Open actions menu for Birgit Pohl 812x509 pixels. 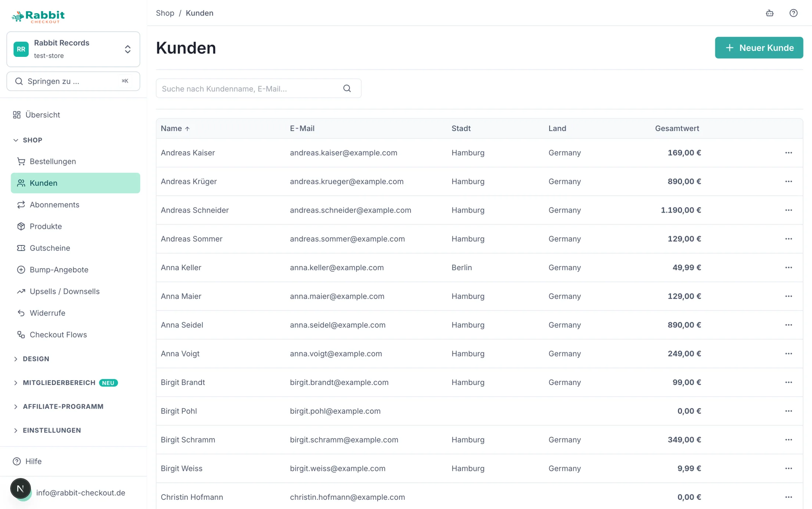[788, 411]
